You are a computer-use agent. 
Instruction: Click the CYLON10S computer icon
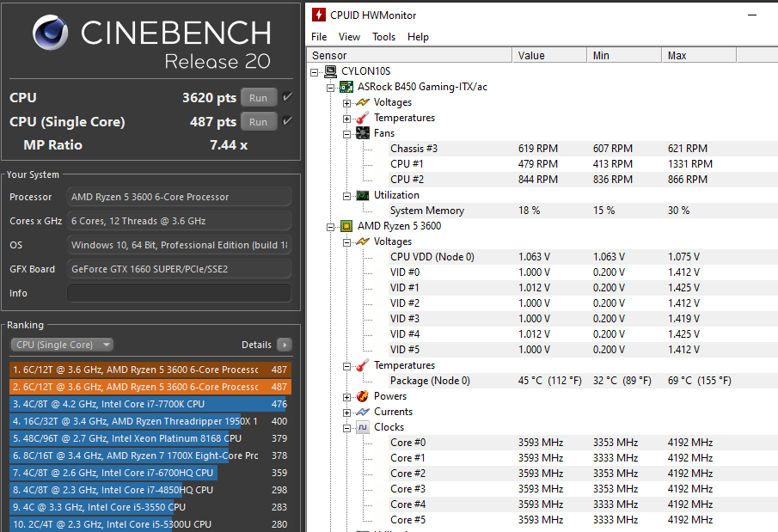point(330,71)
